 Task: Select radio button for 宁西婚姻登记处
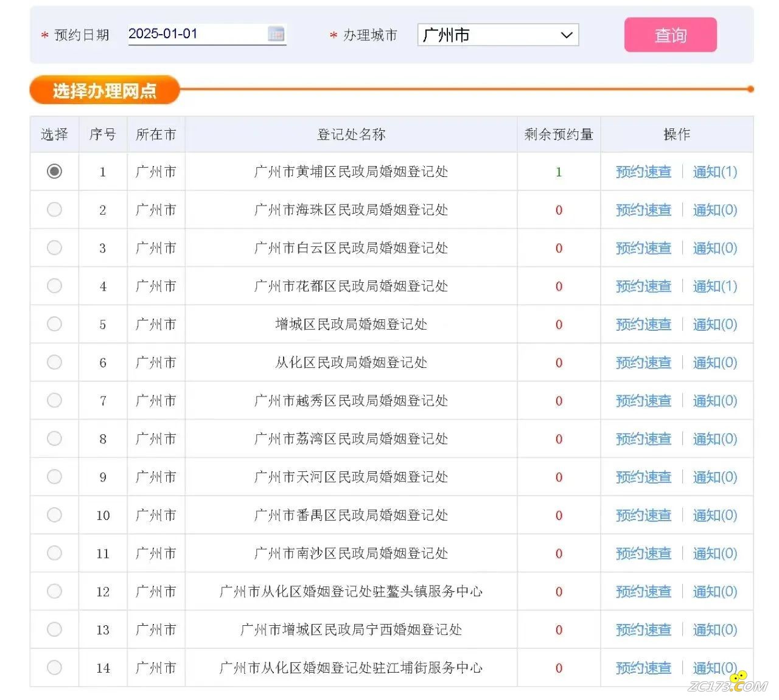(54, 629)
